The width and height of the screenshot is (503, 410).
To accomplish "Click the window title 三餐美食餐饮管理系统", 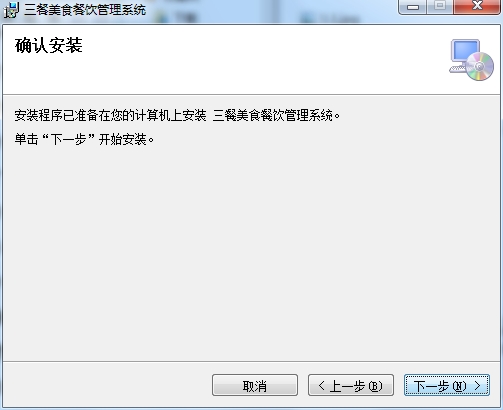I will (x=85, y=10).
